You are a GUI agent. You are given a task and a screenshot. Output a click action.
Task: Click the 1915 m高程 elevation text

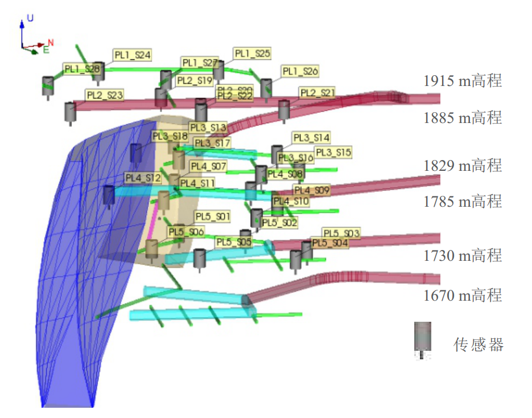462,81
